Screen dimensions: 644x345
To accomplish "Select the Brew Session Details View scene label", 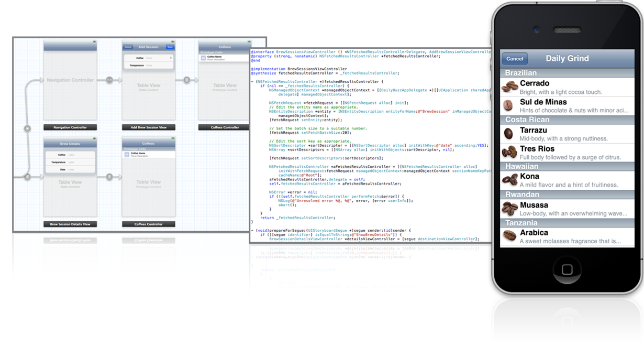I will [x=70, y=224].
